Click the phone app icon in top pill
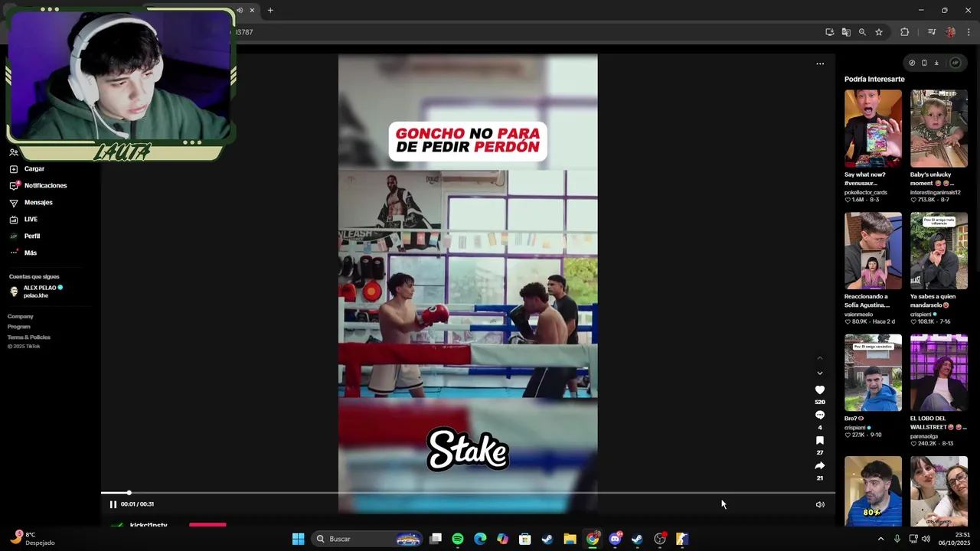Image resolution: width=980 pixels, height=551 pixels. (x=924, y=63)
